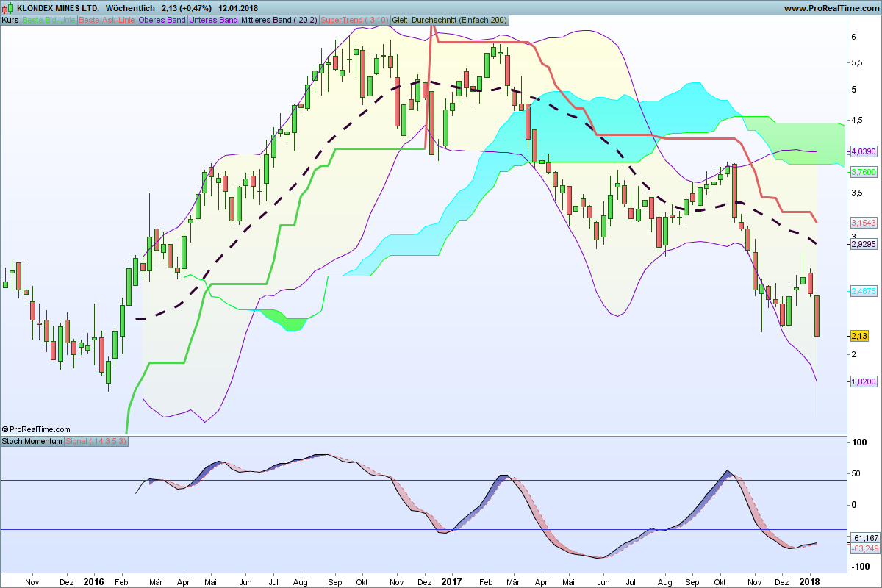Image resolution: width=882 pixels, height=588 pixels.
Task: Open Mittleres Band (20 2) settings
Action: 279,20
